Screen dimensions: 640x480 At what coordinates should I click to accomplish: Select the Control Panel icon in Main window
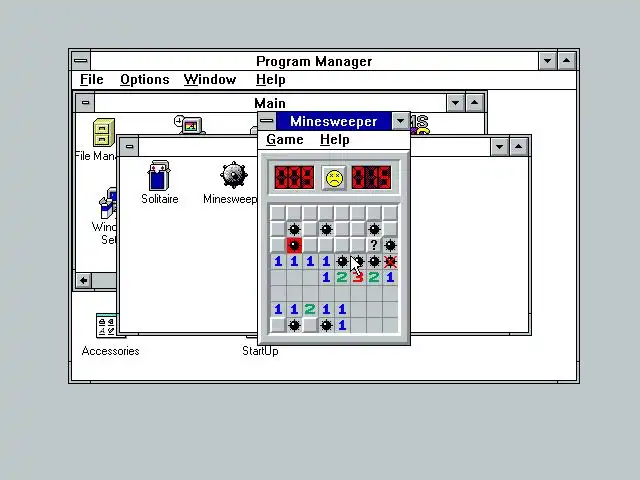188,124
